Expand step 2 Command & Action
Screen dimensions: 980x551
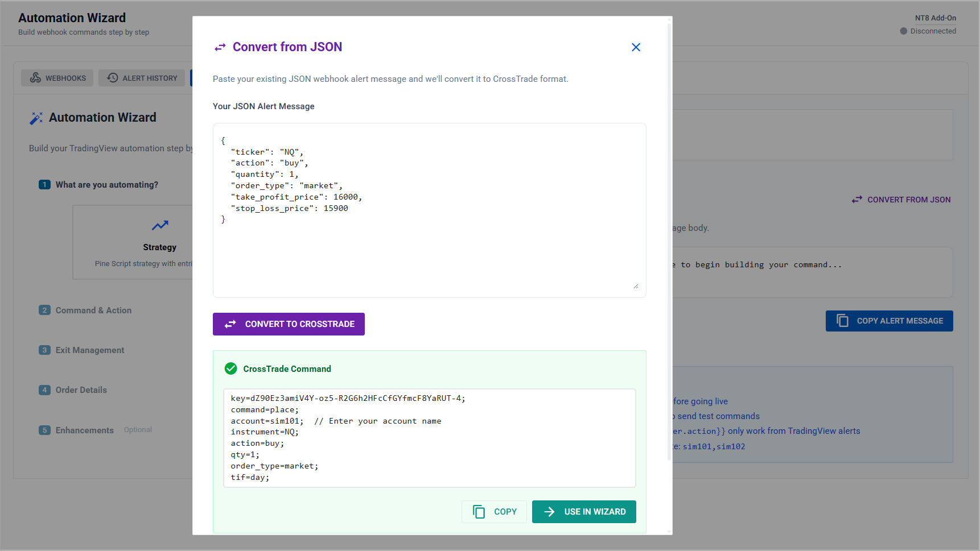tap(93, 310)
